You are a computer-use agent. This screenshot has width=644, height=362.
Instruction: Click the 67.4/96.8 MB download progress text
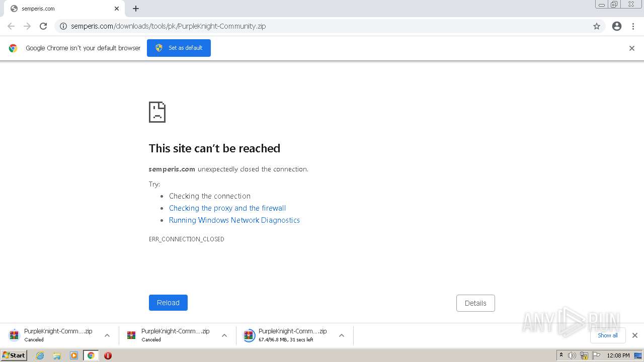coord(286,340)
